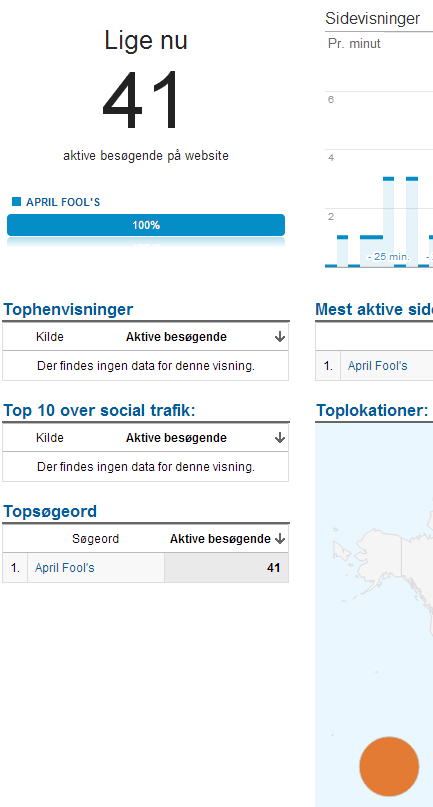Click sort arrow in Tophenvisninger table

click(280, 337)
